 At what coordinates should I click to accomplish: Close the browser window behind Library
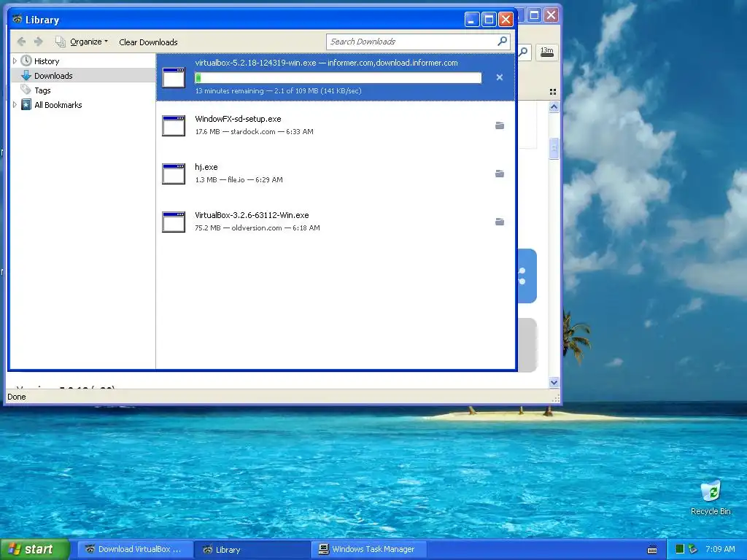click(551, 15)
